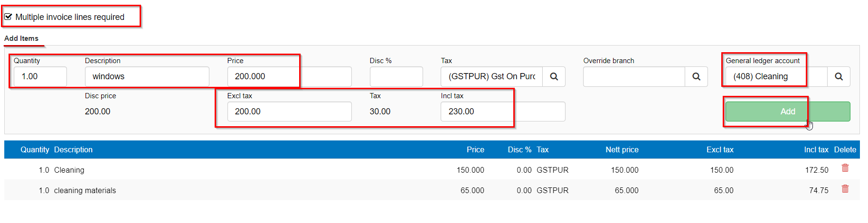Click the Price input field
This screenshot has width=868, height=223.
pyautogui.click(x=290, y=76)
